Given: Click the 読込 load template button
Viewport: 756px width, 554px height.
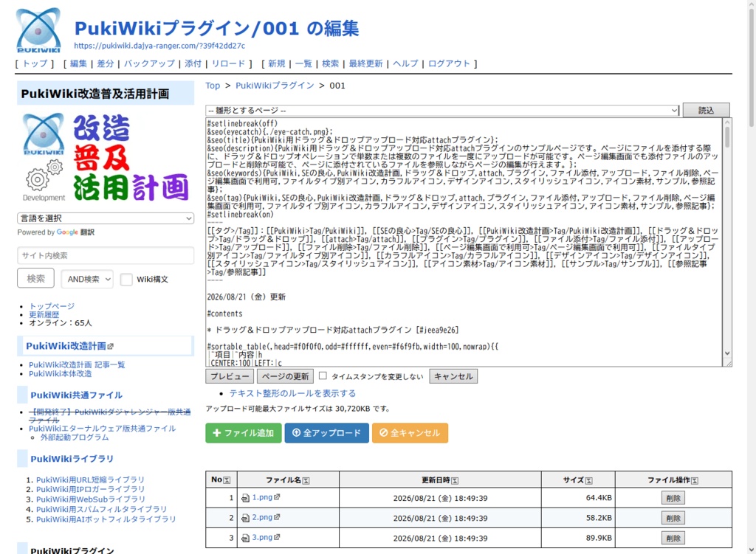Looking at the screenshot, I should coord(707,111).
